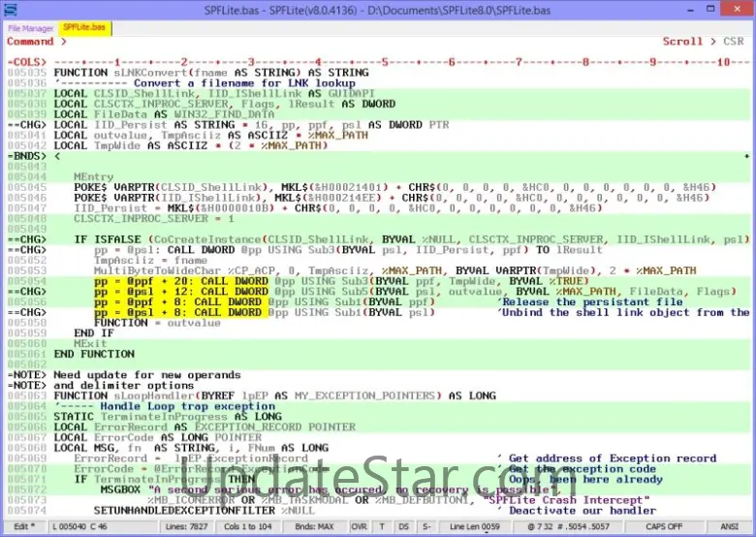Click the 'MultiByteToWideChar %CP_ACP' line

tap(394, 270)
